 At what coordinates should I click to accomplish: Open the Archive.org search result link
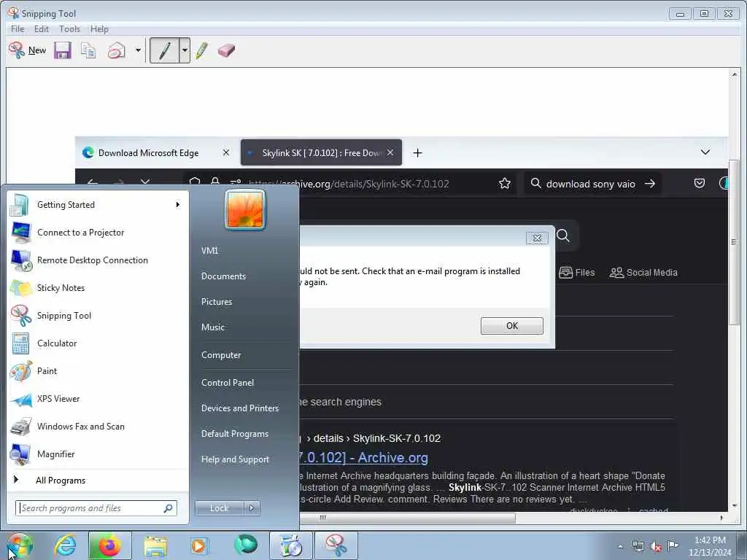pos(364,457)
